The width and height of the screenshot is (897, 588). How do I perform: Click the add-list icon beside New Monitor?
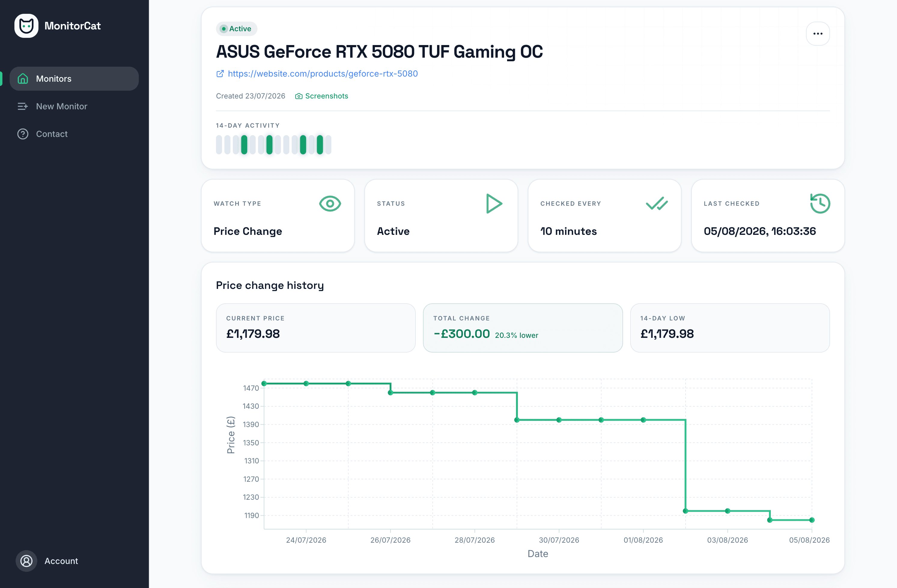pyautogui.click(x=23, y=106)
